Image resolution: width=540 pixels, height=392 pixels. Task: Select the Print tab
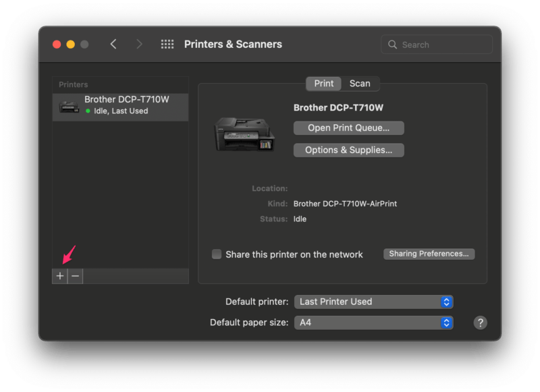[x=324, y=84]
